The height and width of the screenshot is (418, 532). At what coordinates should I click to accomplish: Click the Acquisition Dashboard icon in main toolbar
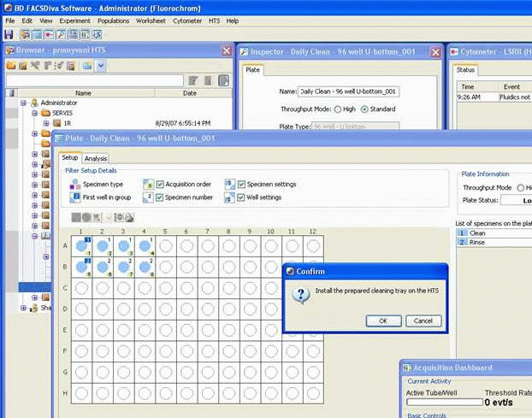pyautogui.click(x=85, y=34)
